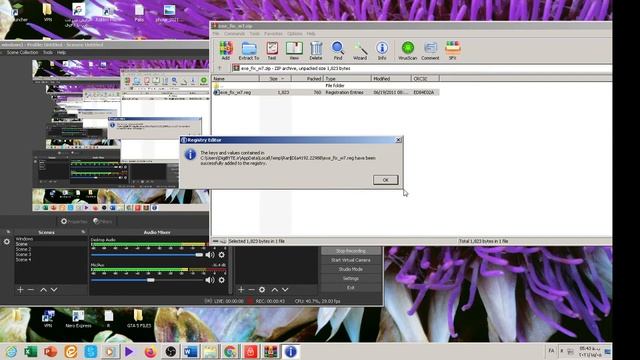Click WinRAR archive path address field

(x=422, y=68)
